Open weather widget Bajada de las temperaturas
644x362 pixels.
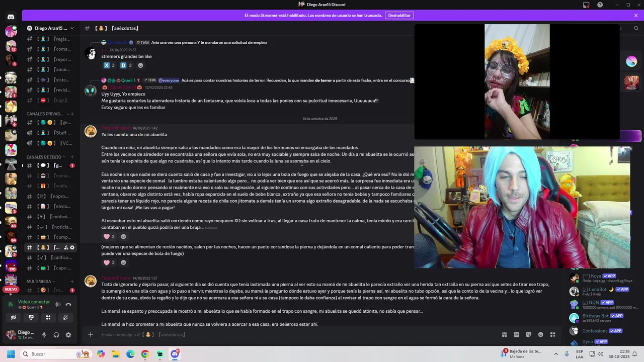522,354
